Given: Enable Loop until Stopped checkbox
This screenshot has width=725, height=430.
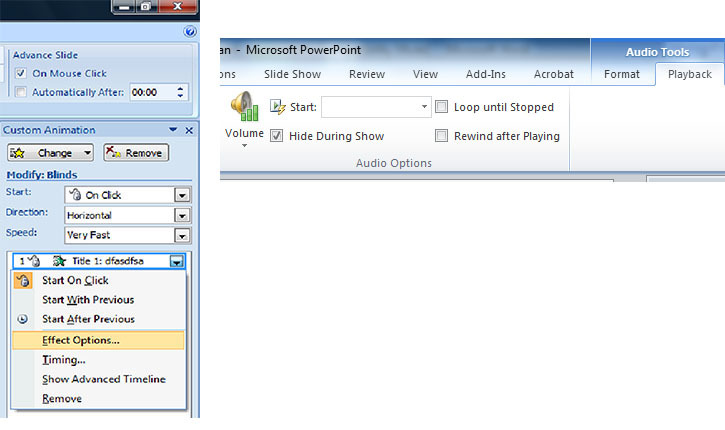Looking at the screenshot, I should (x=442, y=107).
